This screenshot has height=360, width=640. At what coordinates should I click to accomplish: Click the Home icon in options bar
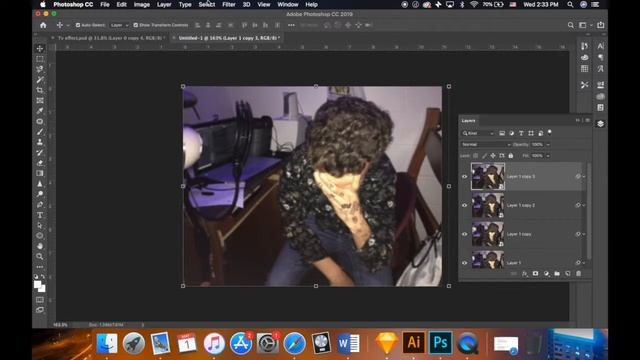click(43, 25)
